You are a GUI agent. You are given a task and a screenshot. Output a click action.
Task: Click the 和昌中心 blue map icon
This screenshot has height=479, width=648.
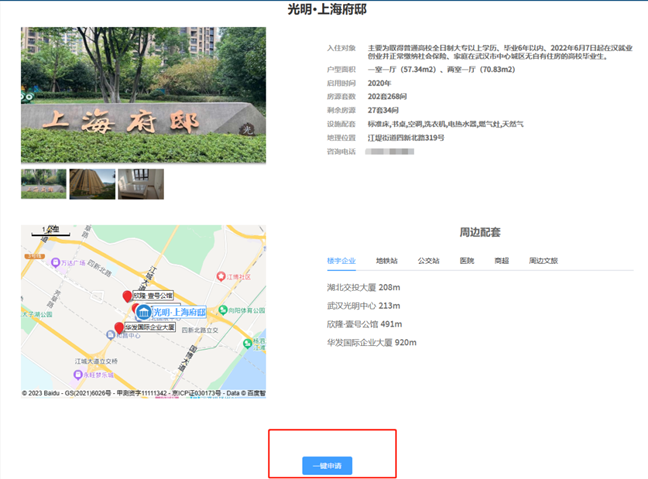click(x=110, y=335)
